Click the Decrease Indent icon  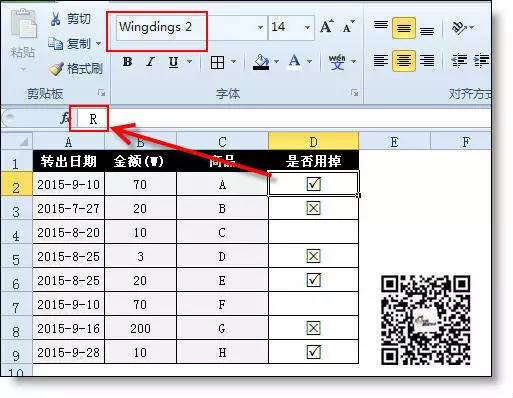[x=459, y=61]
